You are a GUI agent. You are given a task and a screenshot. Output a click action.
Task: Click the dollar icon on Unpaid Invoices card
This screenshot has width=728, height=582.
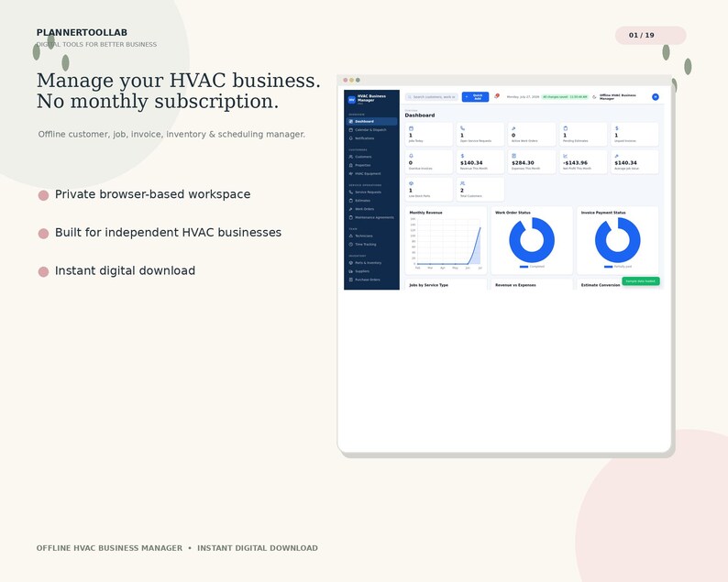pos(616,128)
